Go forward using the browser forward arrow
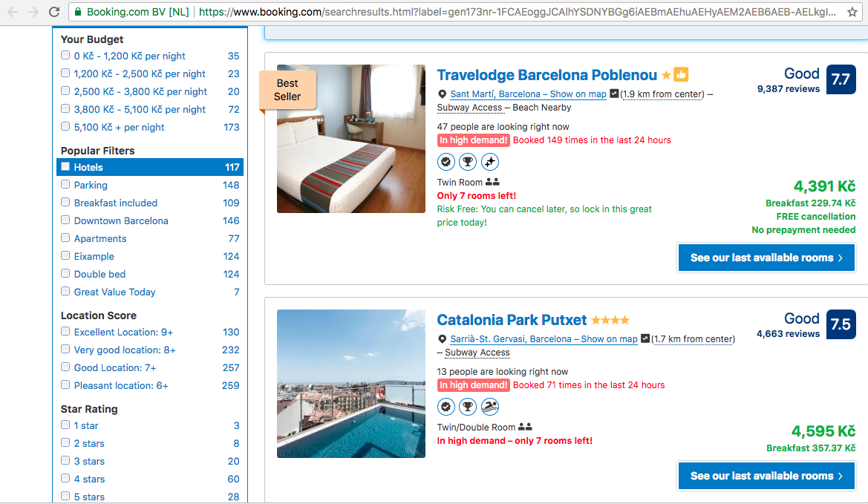The height and width of the screenshot is (504, 868). click(x=33, y=12)
